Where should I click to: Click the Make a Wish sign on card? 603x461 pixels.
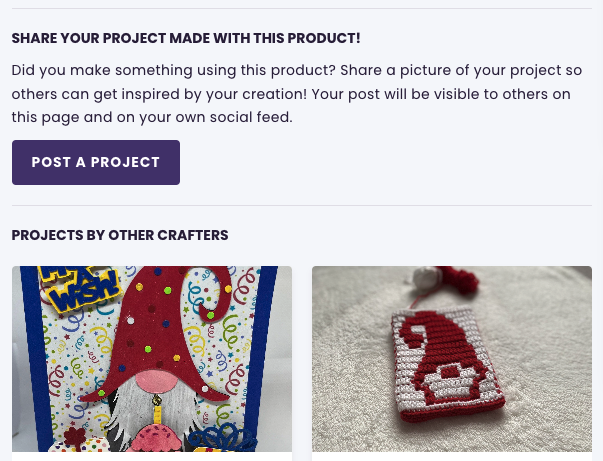80,288
